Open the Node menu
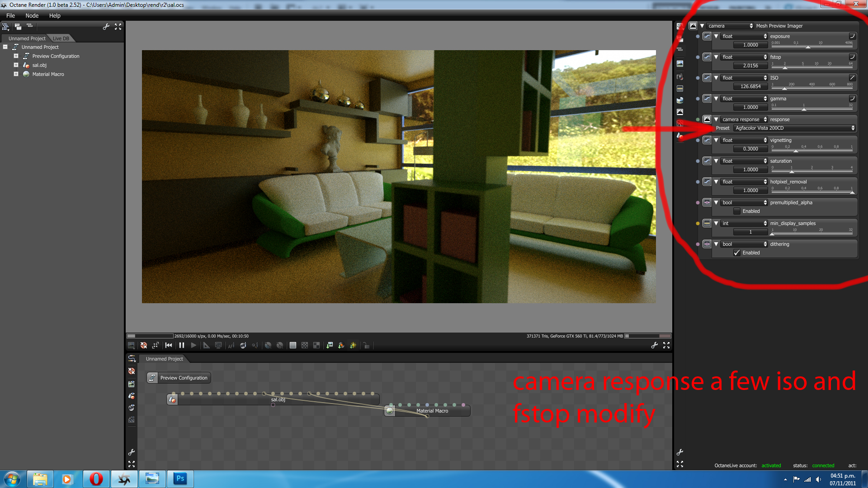868x488 pixels. point(32,15)
